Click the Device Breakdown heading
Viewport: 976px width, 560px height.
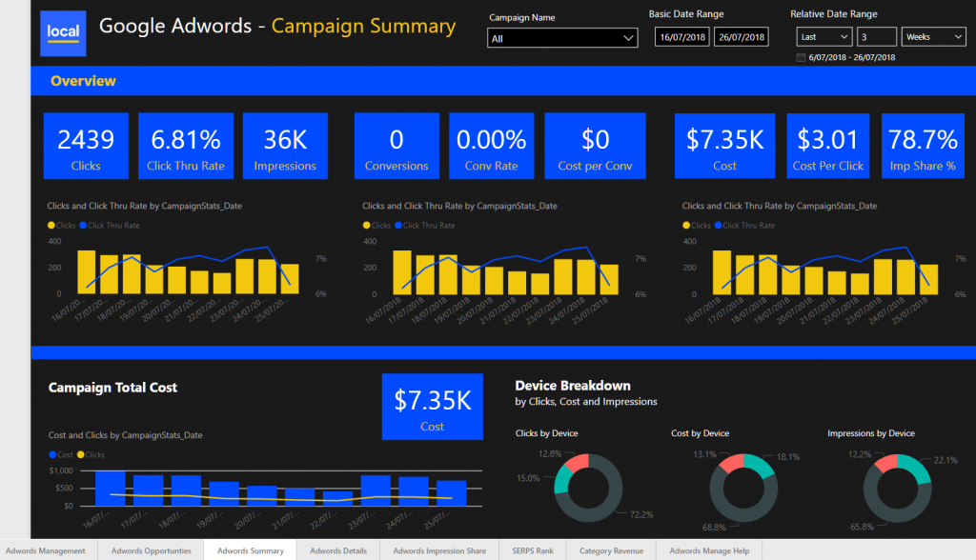[573, 386]
